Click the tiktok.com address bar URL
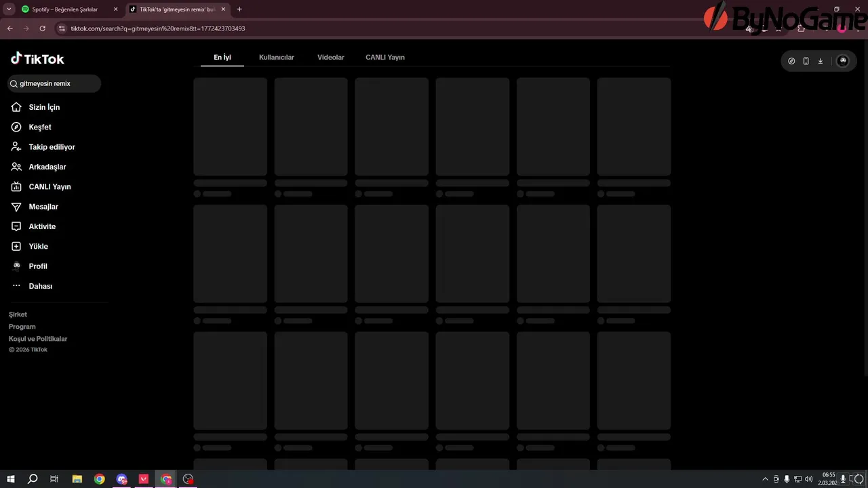 (158, 28)
